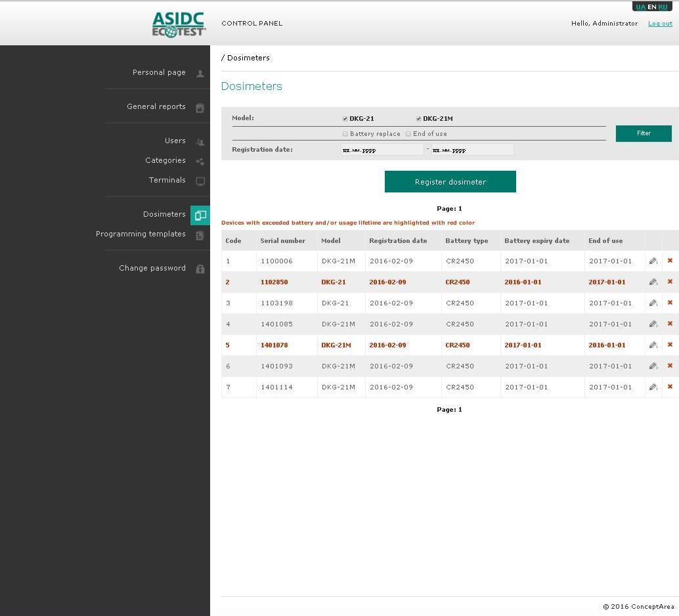679x616 pixels.
Task: Click the ASIDC Ecotest logo
Action: [x=179, y=24]
